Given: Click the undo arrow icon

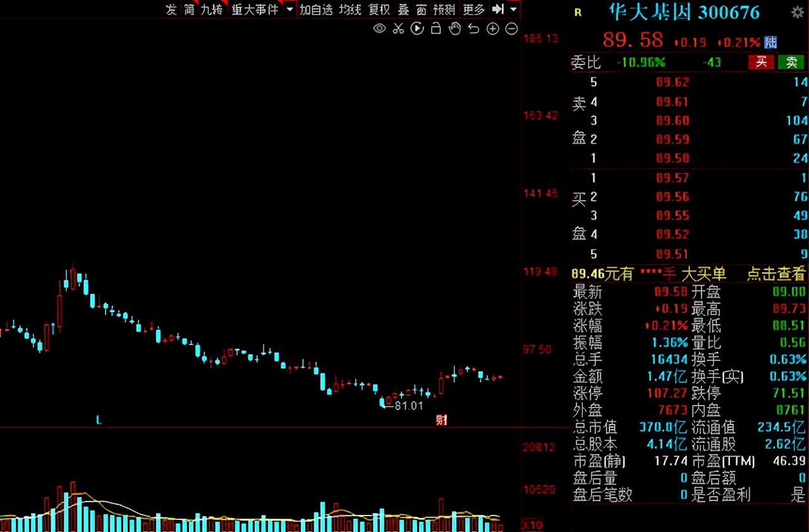Looking at the screenshot, I should pyautogui.click(x=473, y=28).
